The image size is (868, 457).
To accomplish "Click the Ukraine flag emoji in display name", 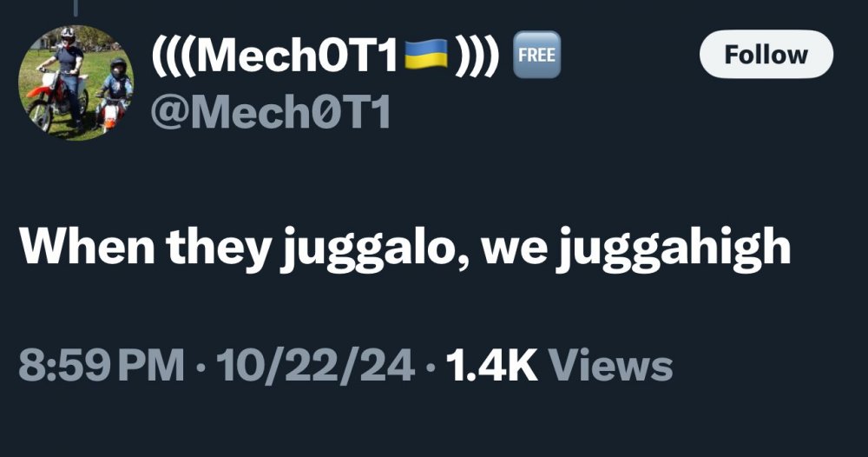I will pyautogui.click(x=425, y=54).
